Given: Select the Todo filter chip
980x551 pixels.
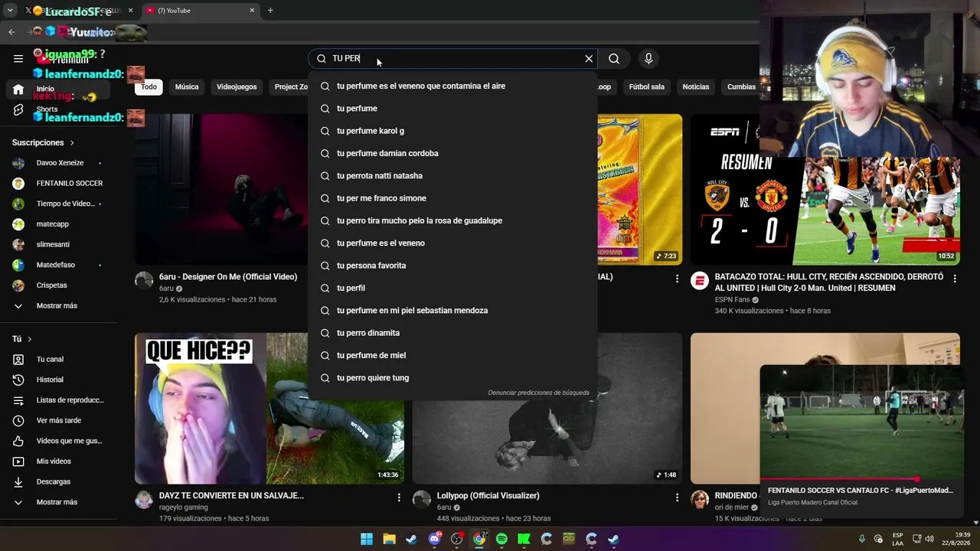Looking at the screenshot, I should (x=149, y=87).
